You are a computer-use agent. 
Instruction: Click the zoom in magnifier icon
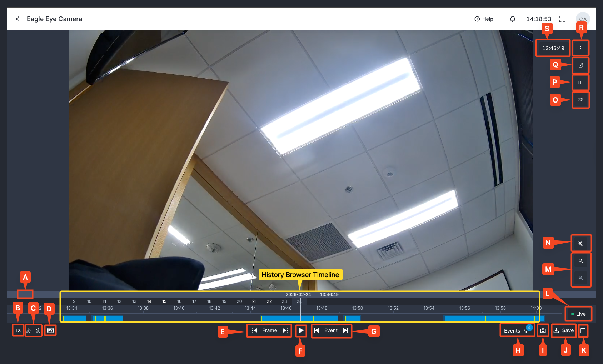pyautogui.click(x=581, y=261)
